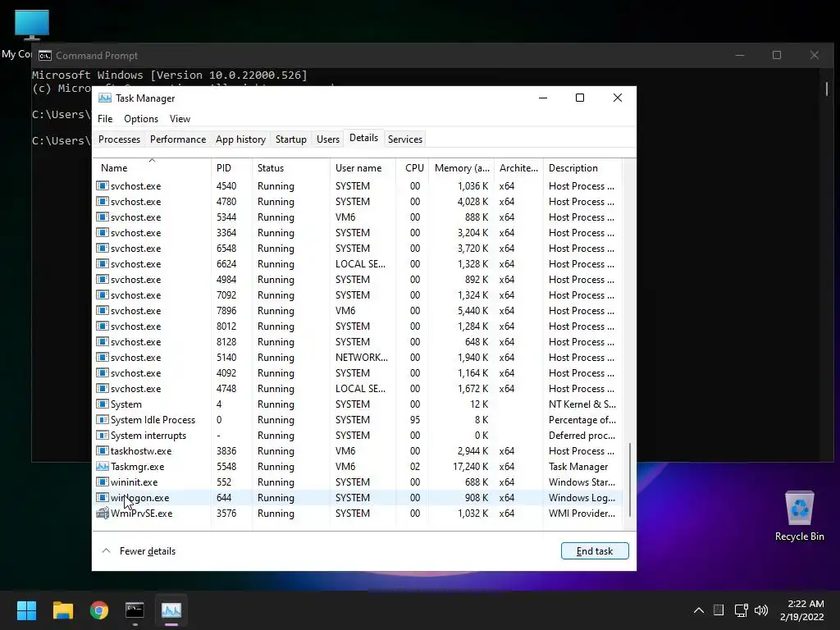Viewport: 840px width, 630px height.
Task: Sort by the User name column header
Action: [363, 167]
